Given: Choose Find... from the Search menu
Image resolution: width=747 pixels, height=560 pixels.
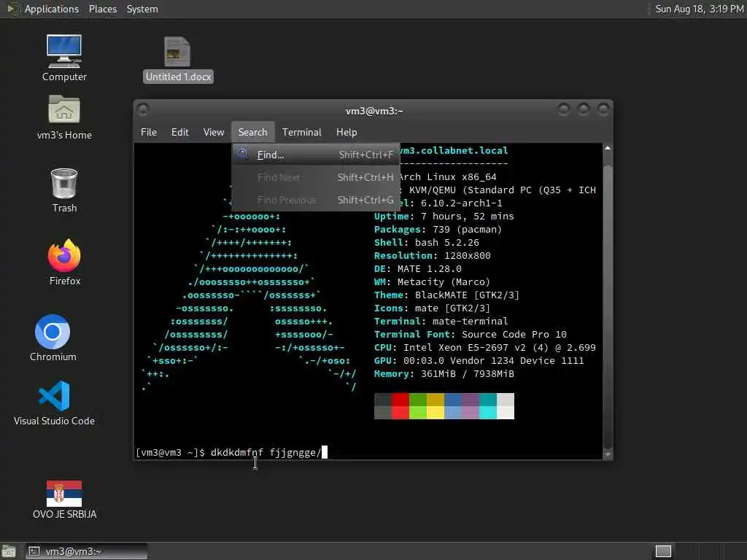Looking at the screenshot, I should pyautogui.click(x=316, y=155).
